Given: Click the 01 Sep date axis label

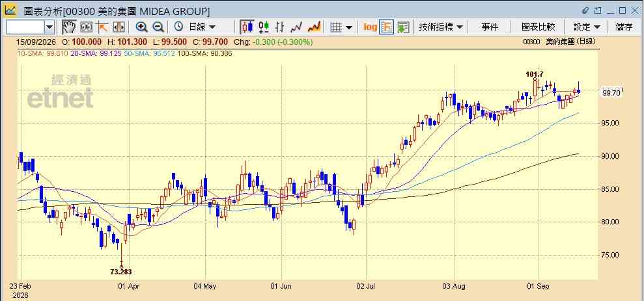Looking at the screenshot, I should point(538,286).
